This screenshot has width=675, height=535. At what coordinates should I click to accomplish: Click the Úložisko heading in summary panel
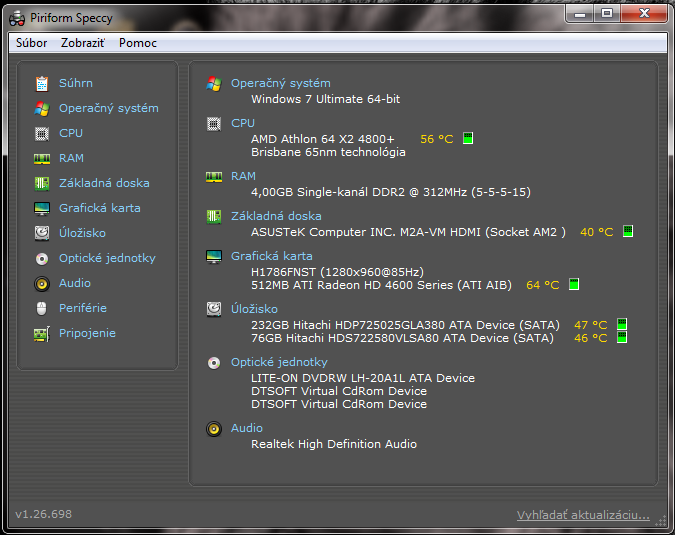(x=254, y=309)
